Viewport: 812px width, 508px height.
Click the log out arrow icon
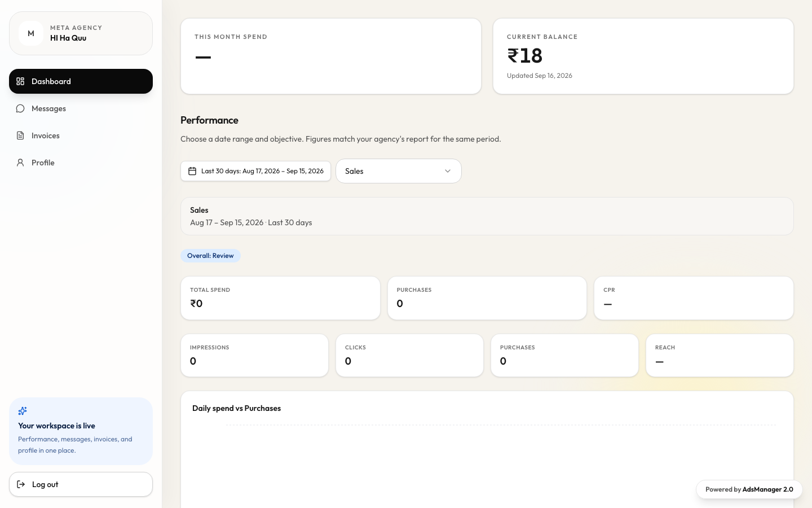(x=21, y=484)
